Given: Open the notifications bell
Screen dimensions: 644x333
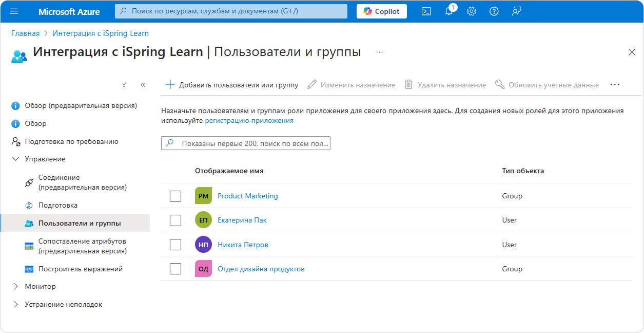Looking at the screenshot, I should [448, 11].
